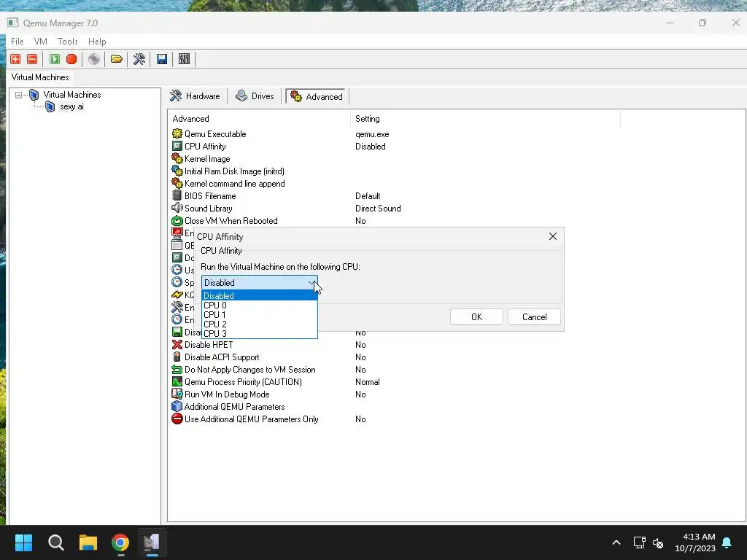Image resolution: width=747 pixels, height=560 pixels.
Task: Click the Setting column header
Action: click(x=485, y=119)
